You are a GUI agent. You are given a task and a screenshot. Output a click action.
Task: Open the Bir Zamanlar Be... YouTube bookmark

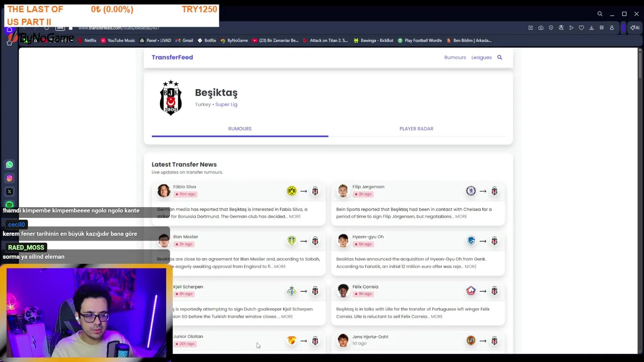[275, 41]
